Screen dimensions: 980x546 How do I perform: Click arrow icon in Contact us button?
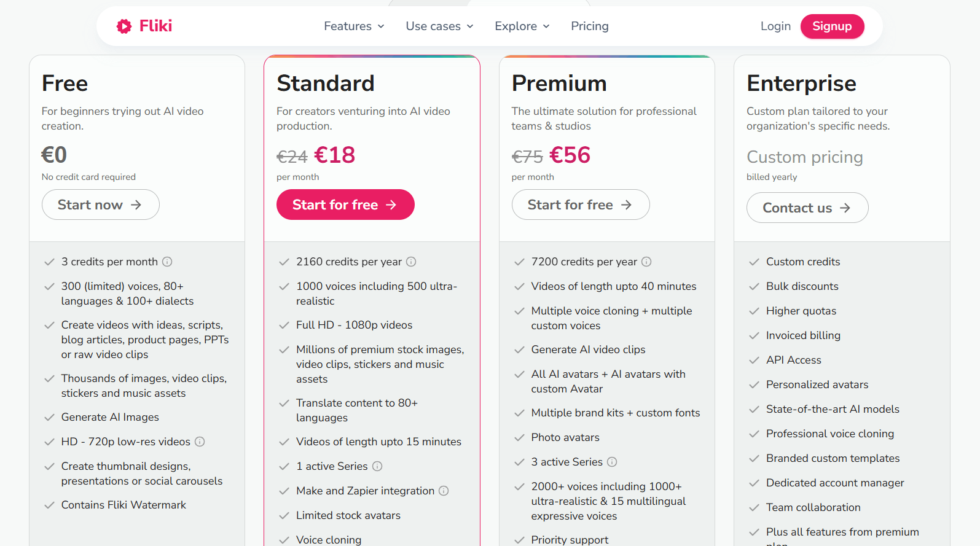(845, 208)
